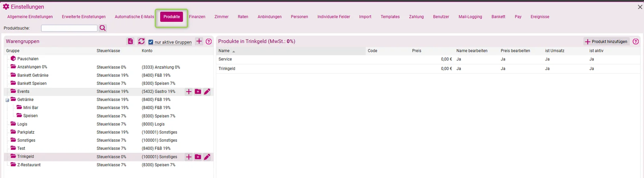Open the Templates tab
The width and height of the screenshot is (644, 178).
tap(390, 17)
